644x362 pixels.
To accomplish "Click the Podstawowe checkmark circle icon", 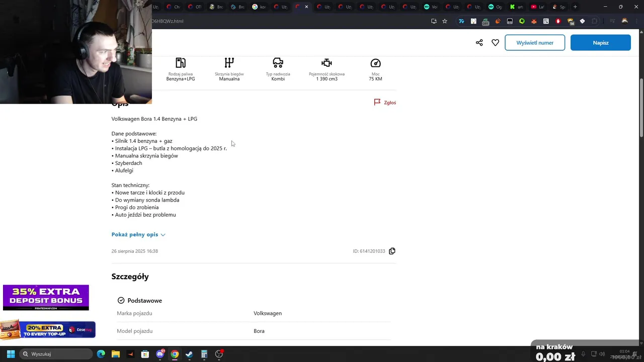I will (x=121, y=301).
